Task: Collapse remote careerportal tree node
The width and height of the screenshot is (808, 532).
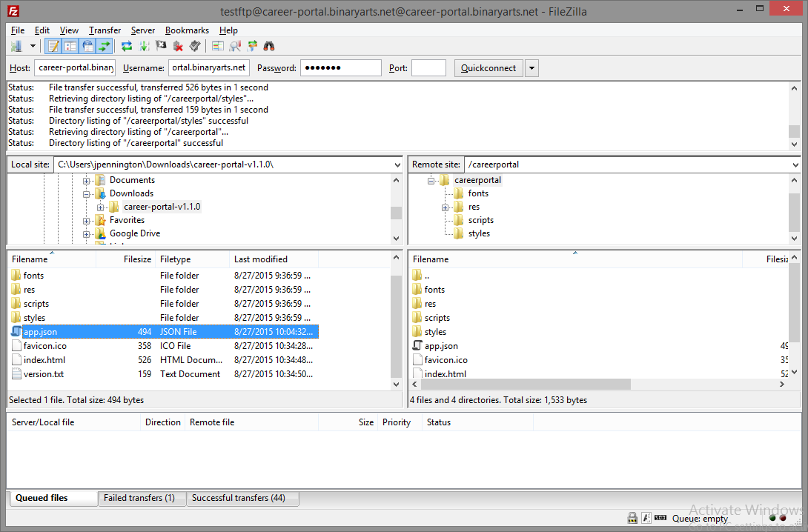Action: pos(431,181)
